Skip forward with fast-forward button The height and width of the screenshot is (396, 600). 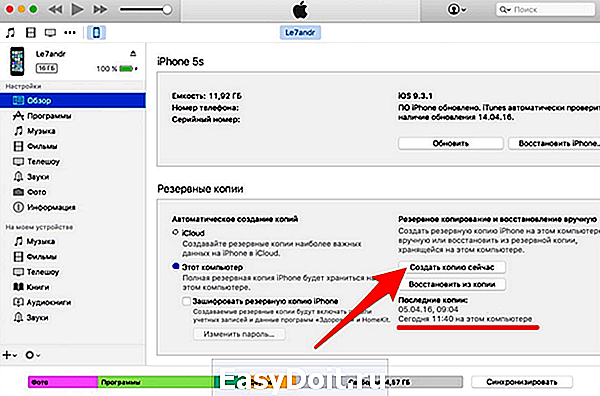point(100,10)
